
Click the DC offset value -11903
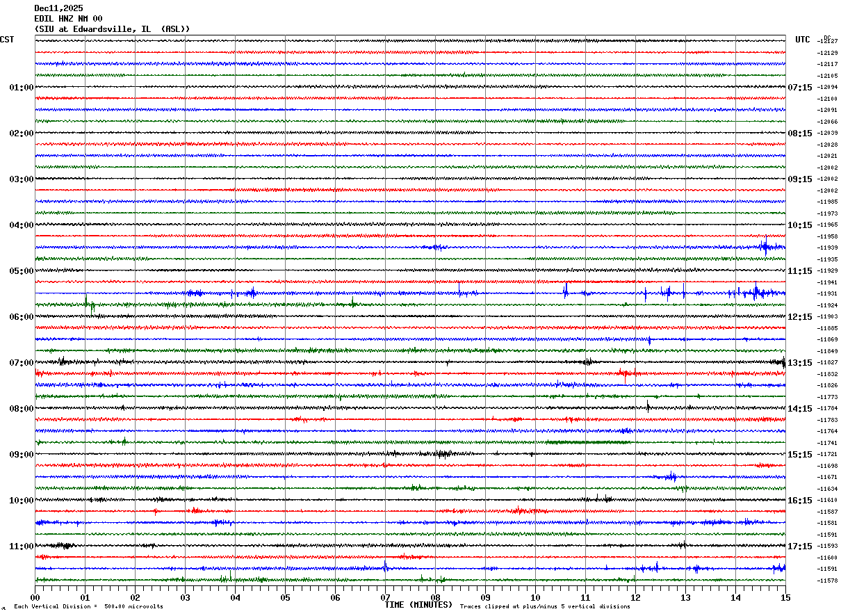(827, 316)
